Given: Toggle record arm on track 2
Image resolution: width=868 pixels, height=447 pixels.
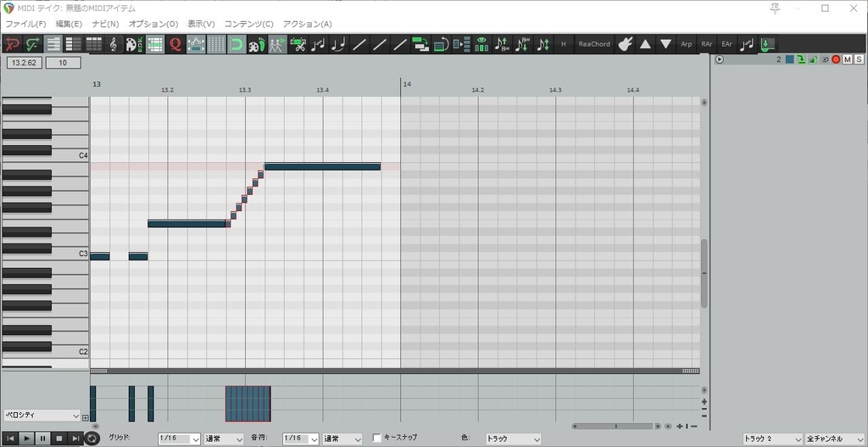Looking at the screenshot, I should coord(836,59).
